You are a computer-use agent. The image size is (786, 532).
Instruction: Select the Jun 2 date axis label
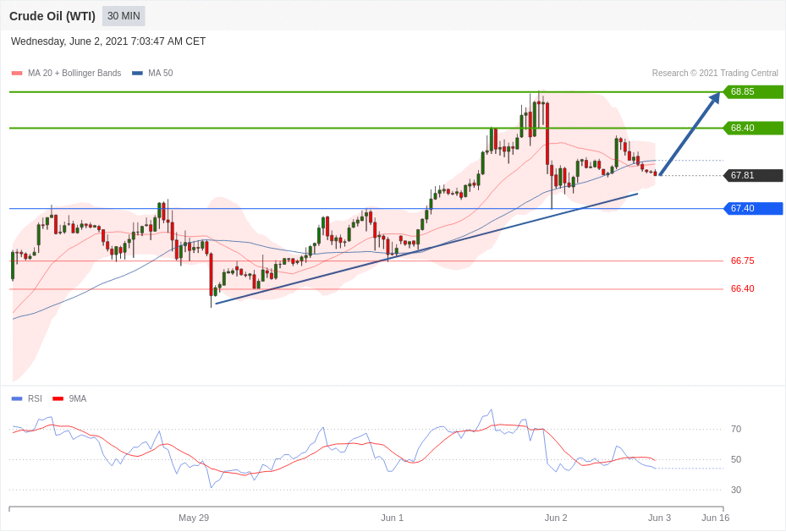556,518
